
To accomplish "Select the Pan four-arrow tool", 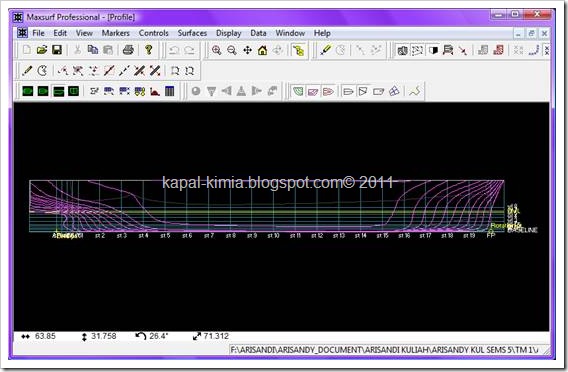I will click(x=247, y=50).
